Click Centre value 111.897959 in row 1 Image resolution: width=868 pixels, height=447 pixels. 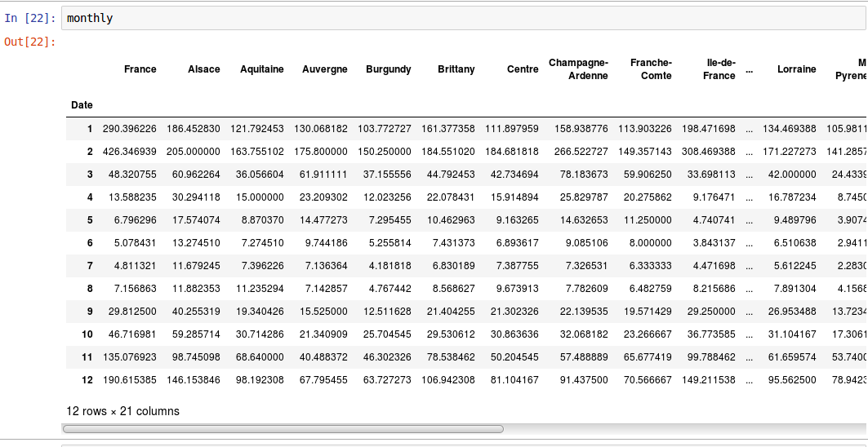(512, 128)
